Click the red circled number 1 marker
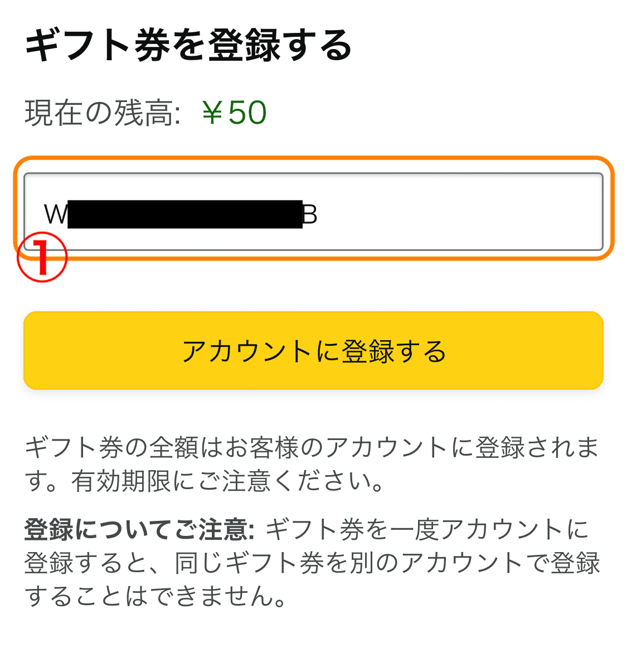The image size is (627, 672). (42, 258)
